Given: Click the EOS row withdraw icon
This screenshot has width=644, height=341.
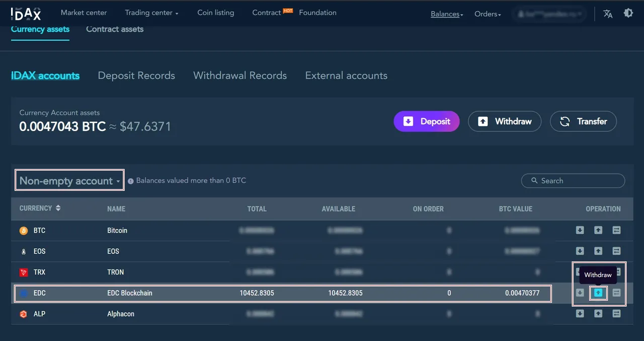Looking at the screenshot, I should coord(598,251).
